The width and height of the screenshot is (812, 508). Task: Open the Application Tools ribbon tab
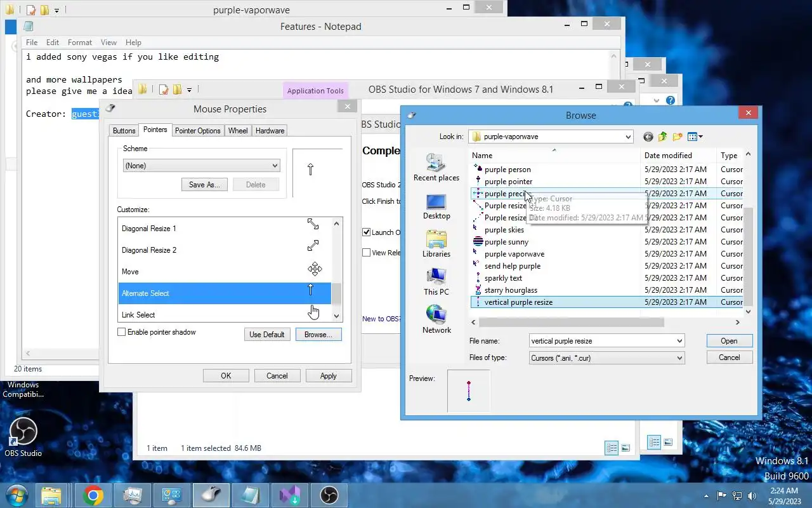point(315,91)
